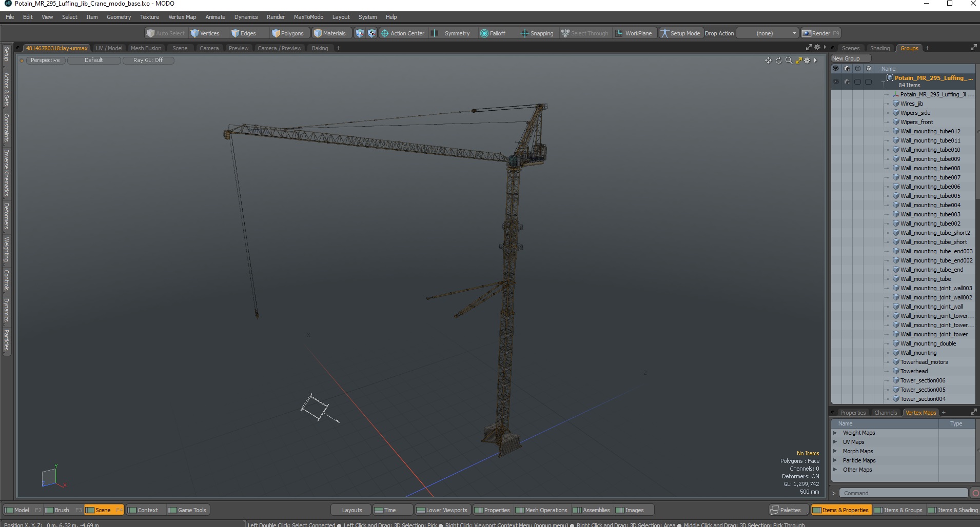
Task: Click the New Group button
Action: point(850,58)
